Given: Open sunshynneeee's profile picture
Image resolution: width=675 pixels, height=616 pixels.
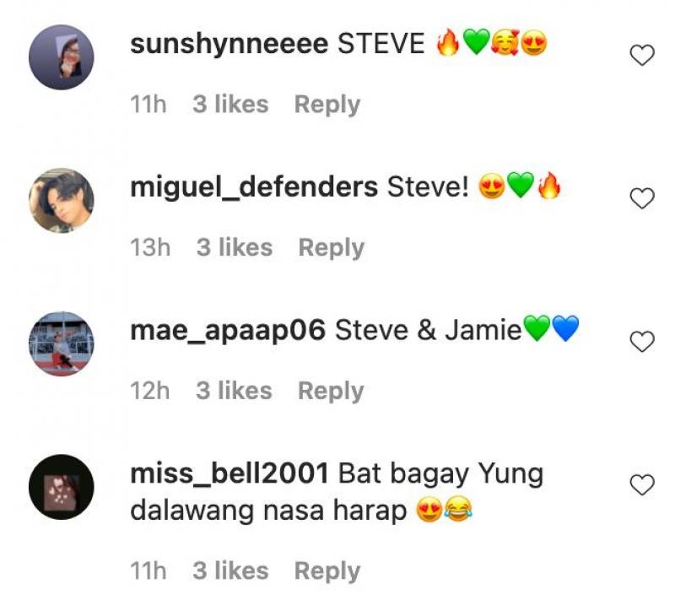Looking at the screenshot, I should point(61,57).
